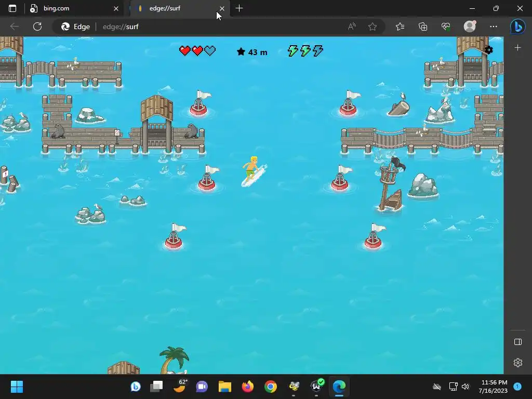Open Bing chat sidebar button
Screen dimensions: 532x399
pos(518,26)
